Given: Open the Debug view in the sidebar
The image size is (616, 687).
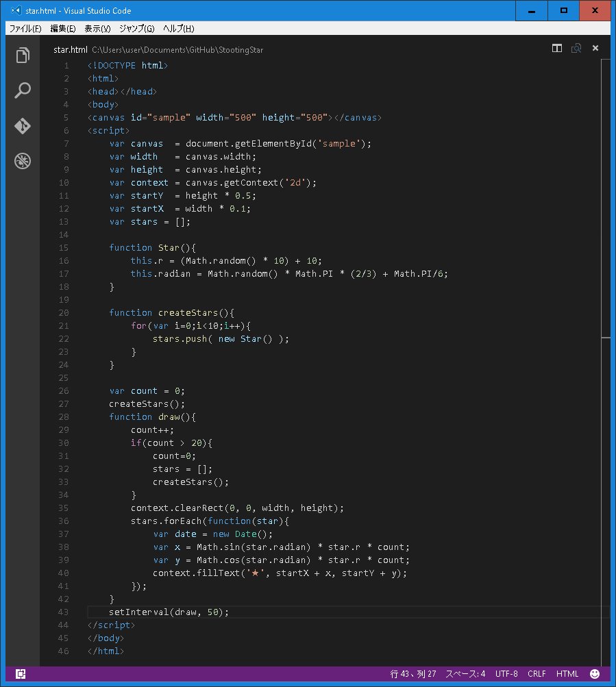Looking at the screenshot, I should [23, 161].
